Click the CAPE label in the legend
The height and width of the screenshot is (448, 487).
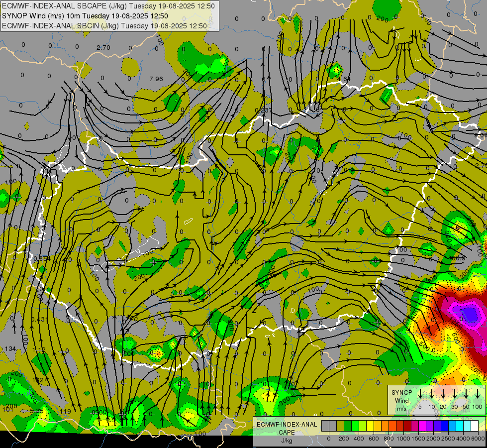[x=287, y=433]
